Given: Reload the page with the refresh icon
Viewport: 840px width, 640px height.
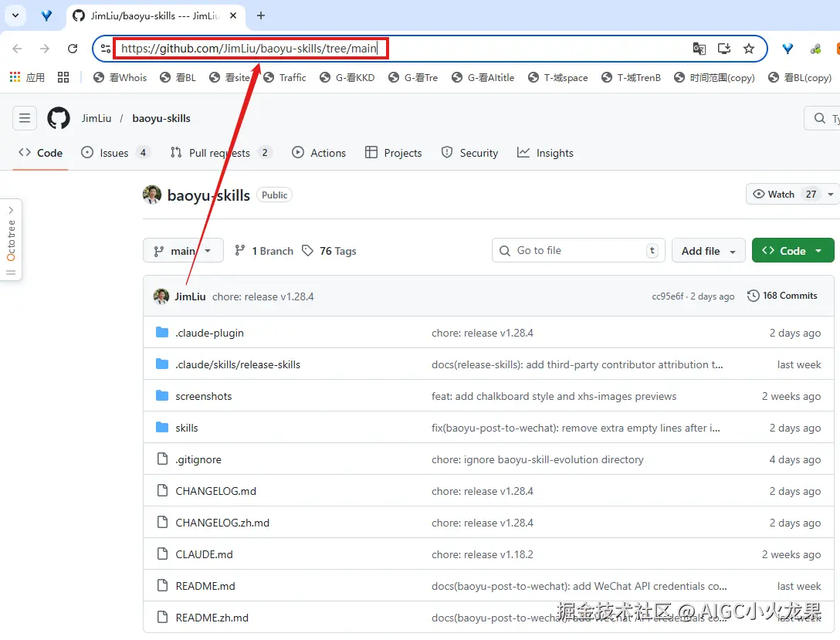Looking at the screenshot, I should [73, 49].
